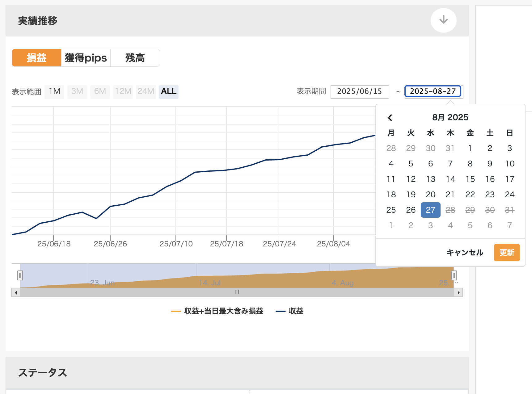The image size is (532, 394).
Task: Select August 15 in the calendar
Action: point(470,179)
